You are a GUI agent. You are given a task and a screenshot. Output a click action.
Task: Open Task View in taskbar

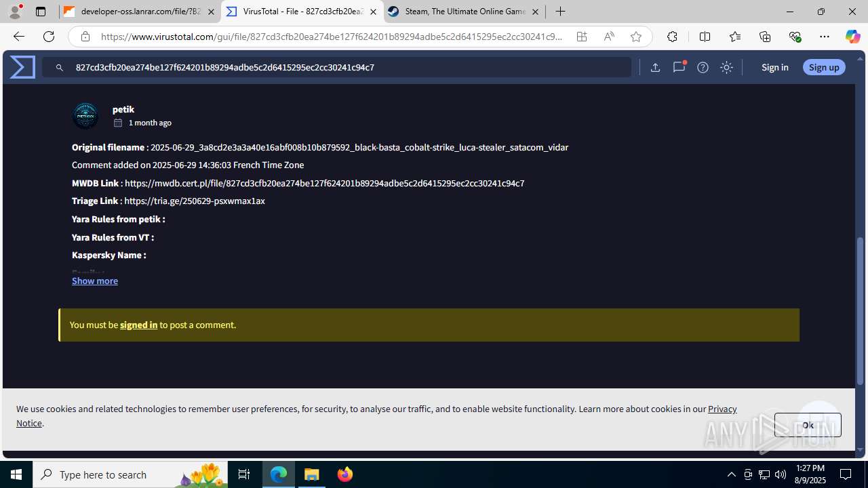click(x=244, y=474)
